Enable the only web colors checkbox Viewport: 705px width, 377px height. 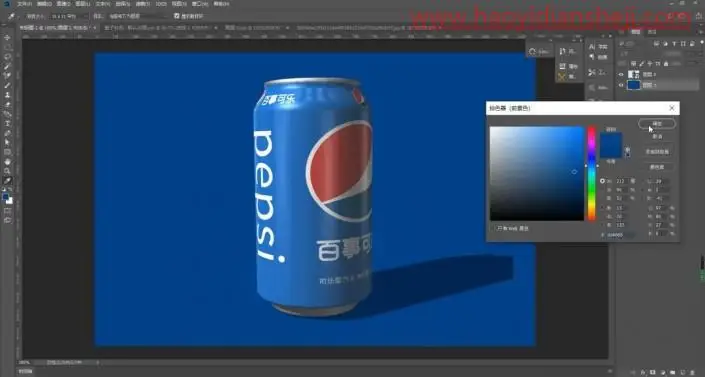(x=493, y=228)
